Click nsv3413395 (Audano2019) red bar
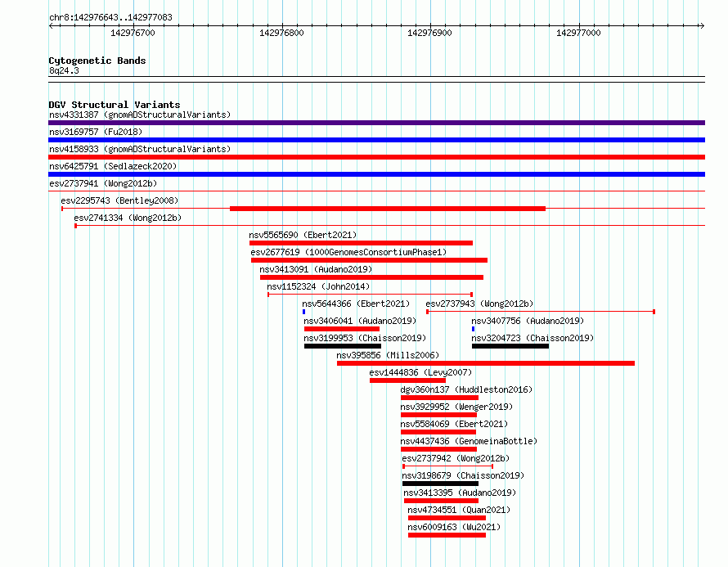Screen dimensions: 728x567 pyautogui.click(x=441, y=501)
